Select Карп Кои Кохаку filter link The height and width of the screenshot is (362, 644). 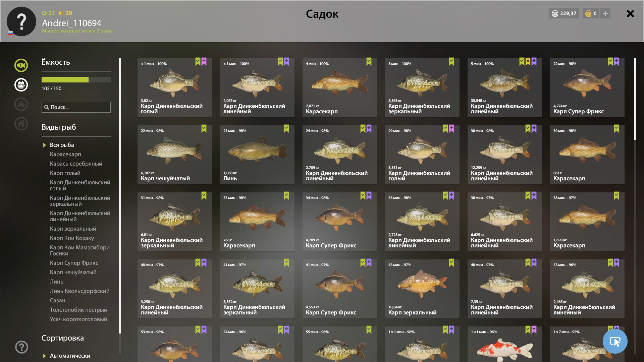point(72,238)
